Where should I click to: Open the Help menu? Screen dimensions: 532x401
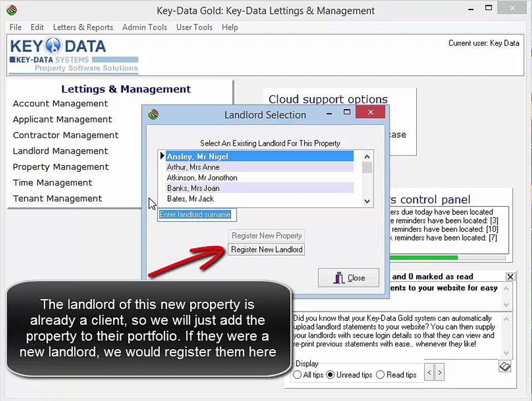(230, 27)
